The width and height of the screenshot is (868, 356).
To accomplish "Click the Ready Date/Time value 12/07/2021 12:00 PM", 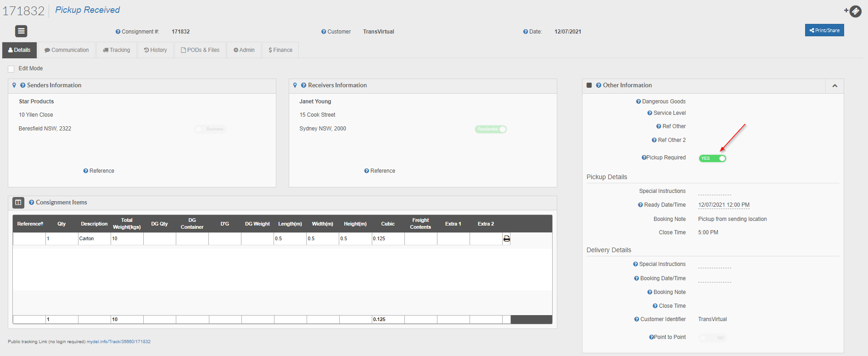I will [724, 205].
